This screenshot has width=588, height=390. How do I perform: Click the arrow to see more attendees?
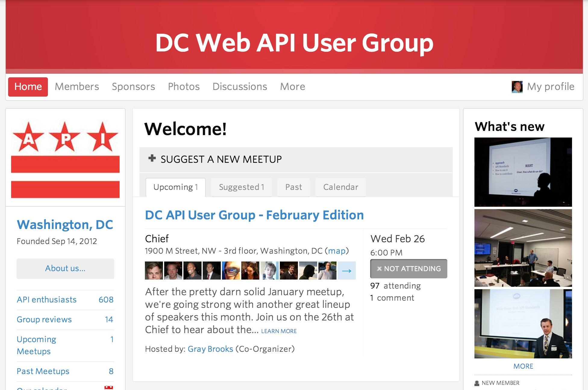pyautogui.click(x=347, y=271)
